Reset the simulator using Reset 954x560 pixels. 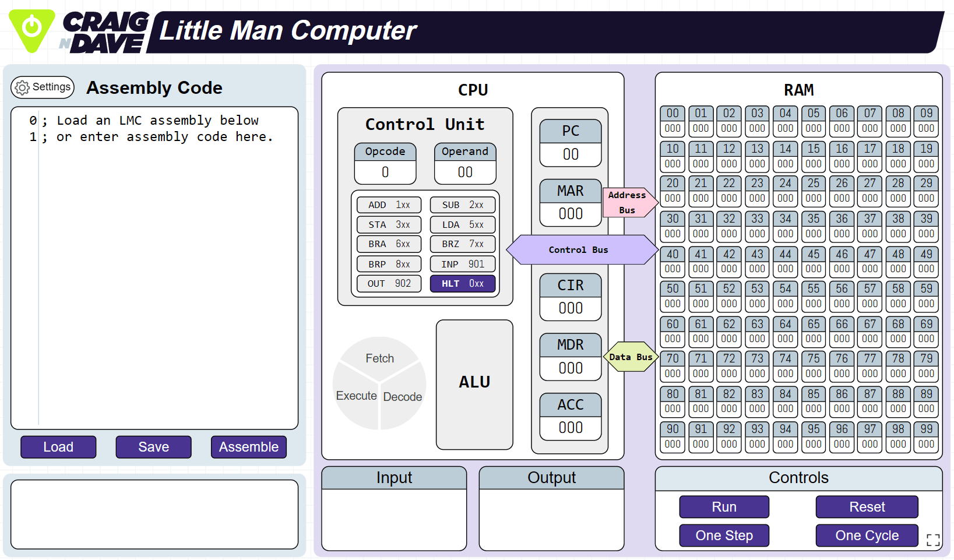(x=867, y=507)
